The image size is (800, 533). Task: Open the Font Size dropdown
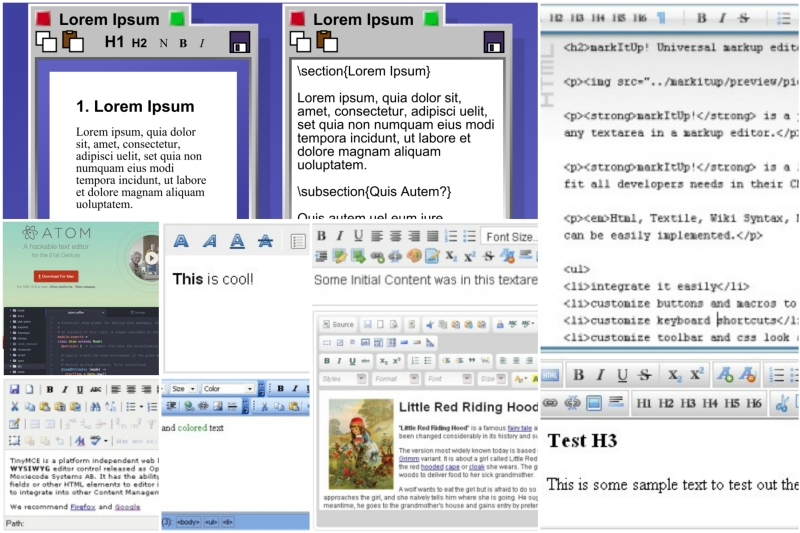tap(509, 237)
